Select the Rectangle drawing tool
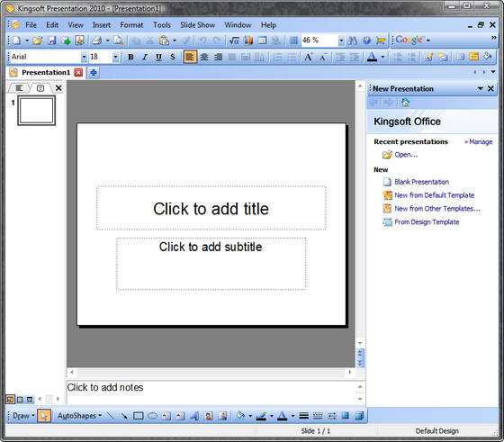This screenshot has width=504, height=442. click(139, 416)
